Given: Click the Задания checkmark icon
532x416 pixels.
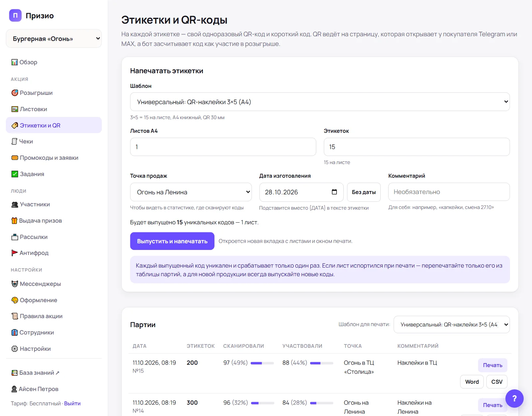Looking at the screenshot, I should 15,174.
